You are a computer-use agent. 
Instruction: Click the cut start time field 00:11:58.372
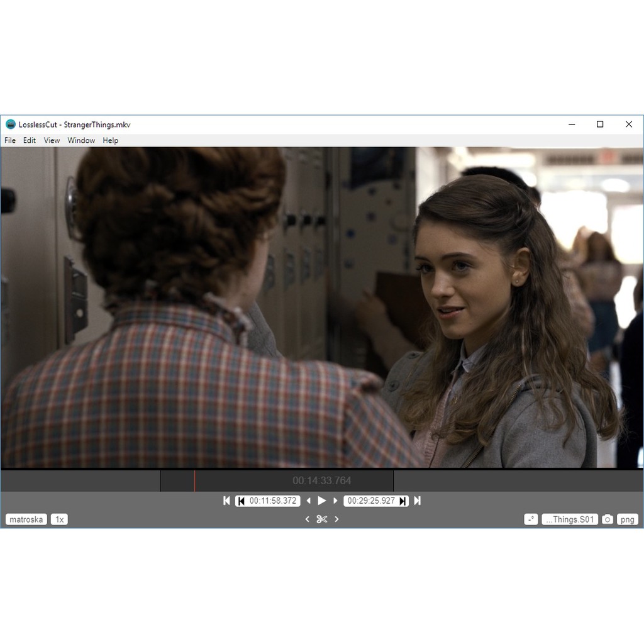(272, 501)
